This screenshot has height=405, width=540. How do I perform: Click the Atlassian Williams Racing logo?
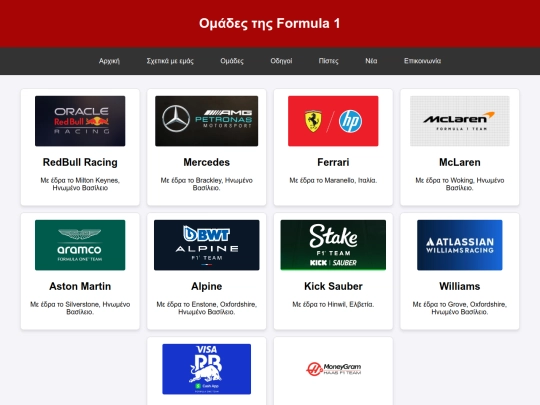pyautogui.click(x=460, y=245)
